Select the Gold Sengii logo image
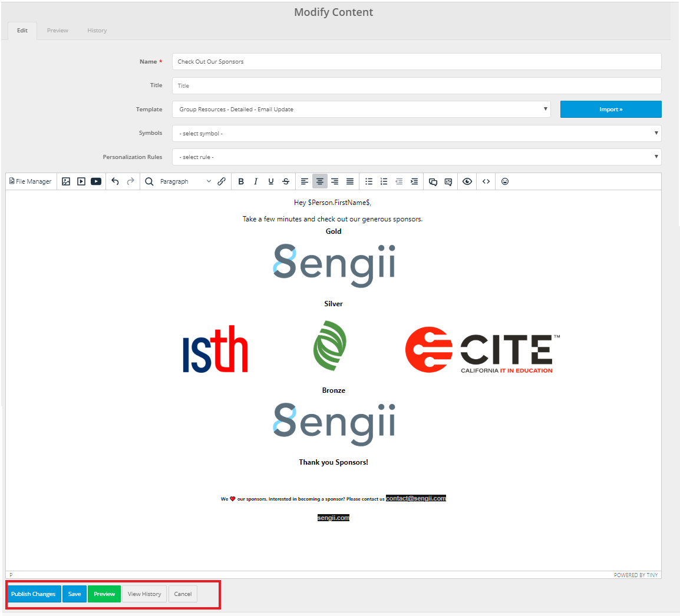The image size is (680, 616). [334, 265]
